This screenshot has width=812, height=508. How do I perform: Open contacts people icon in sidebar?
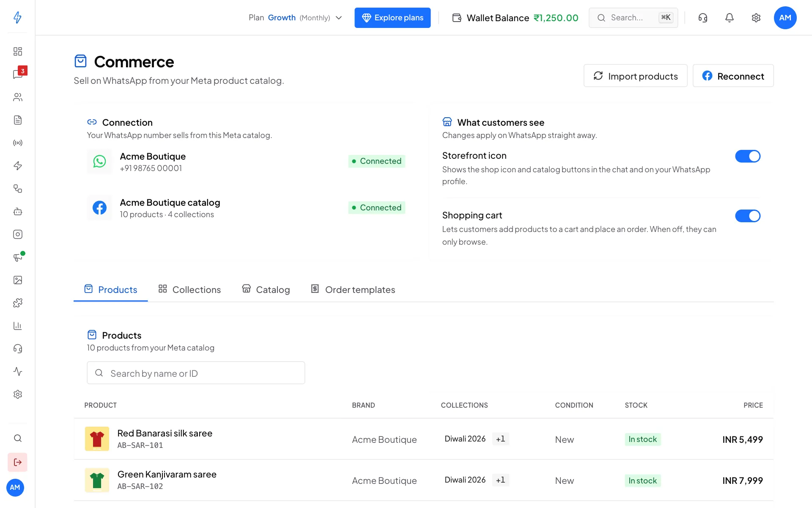coord(17,97)
